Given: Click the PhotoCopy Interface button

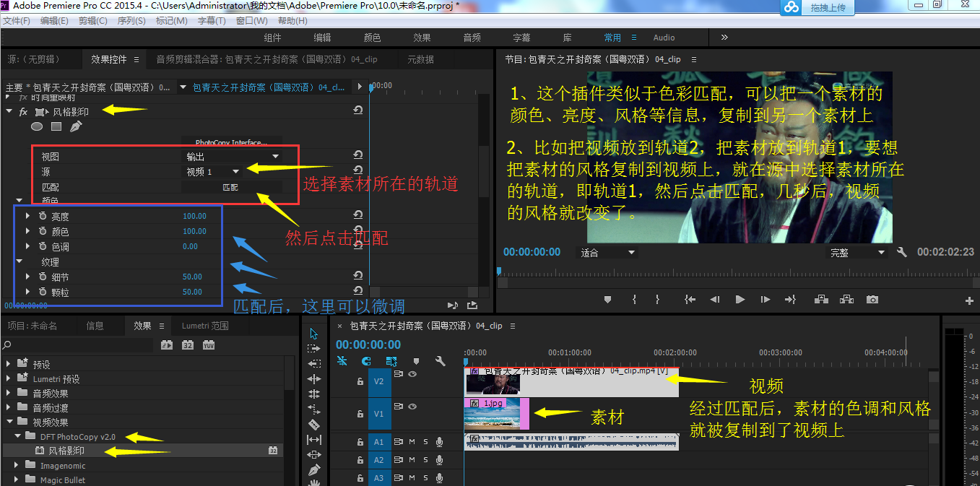Looking at the screenshot, I should pyautogui.click(x=231, y=142).
